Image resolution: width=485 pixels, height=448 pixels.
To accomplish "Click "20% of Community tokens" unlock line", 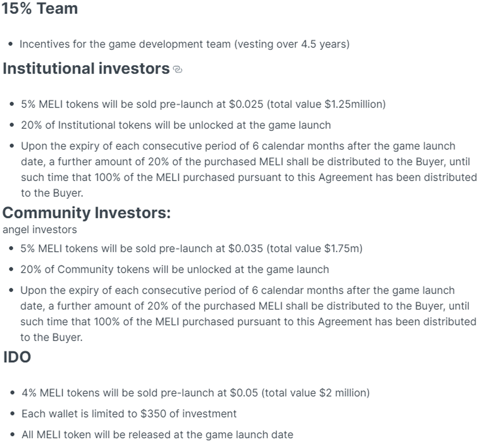I will [175, 269].
